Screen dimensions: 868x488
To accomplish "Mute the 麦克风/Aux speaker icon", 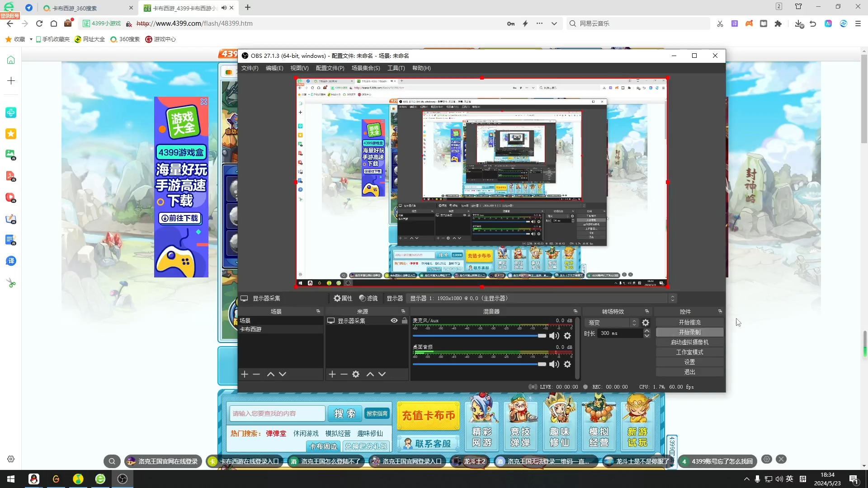I will [x=554, y=336].
